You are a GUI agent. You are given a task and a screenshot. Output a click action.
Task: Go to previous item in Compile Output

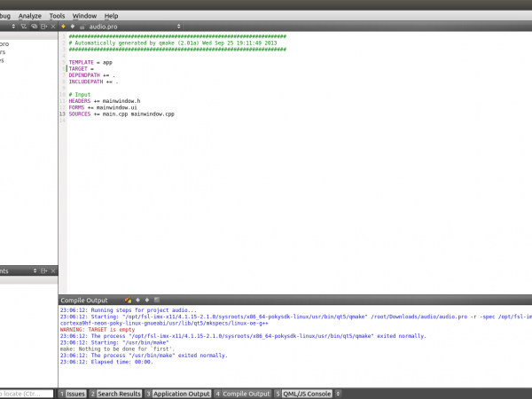(x=137, y=301)
